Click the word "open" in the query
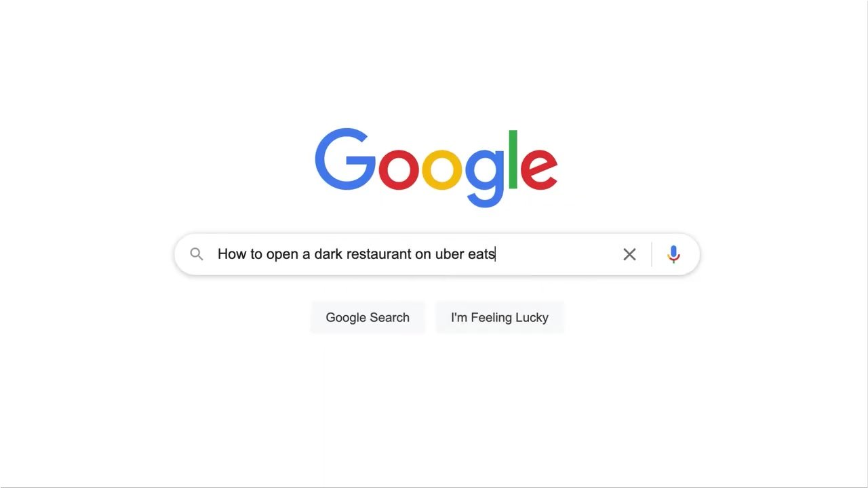Image resolution: width=868 pixels, height=488 pixels. [282, 254]
